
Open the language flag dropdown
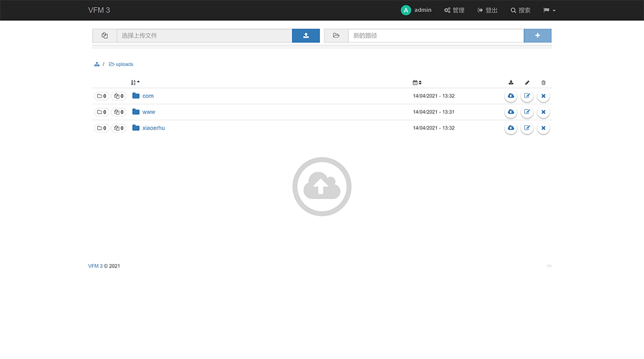point(549,10)
